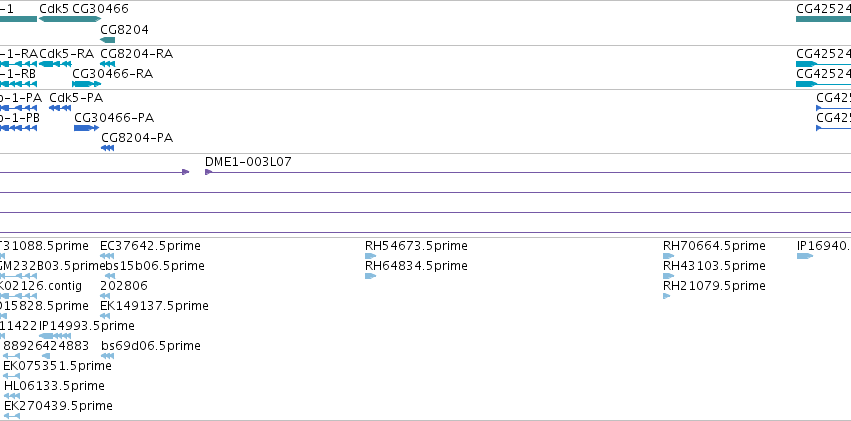Click the CG30466-RA transcript arrow
The height and width of the screenshot is (421, 851).
tap(87, 84)
